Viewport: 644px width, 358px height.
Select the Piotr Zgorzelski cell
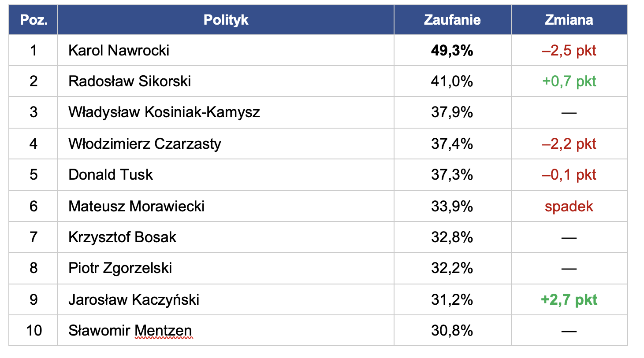point(120,268)
